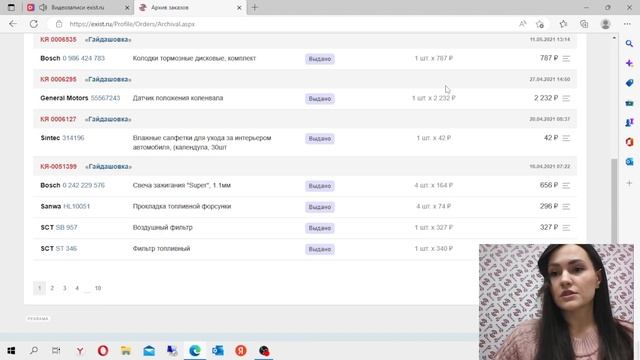Screen dimensions: 640x360
Task: Open the Collections icon
Action: coord(584,24)
